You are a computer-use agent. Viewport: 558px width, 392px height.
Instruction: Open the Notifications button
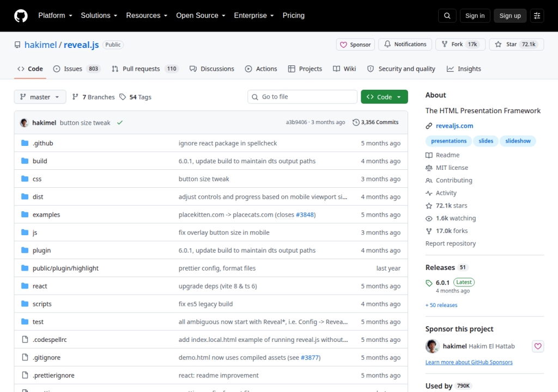[405, 44]
